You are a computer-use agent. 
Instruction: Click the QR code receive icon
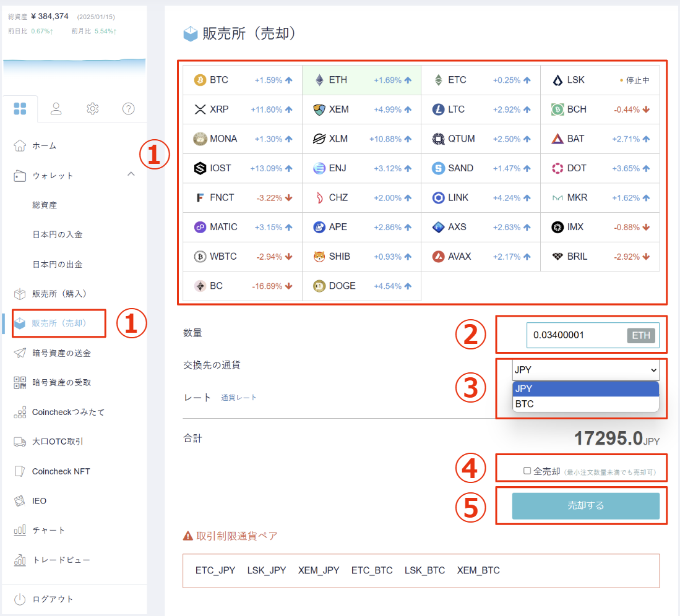click(20, 382)
